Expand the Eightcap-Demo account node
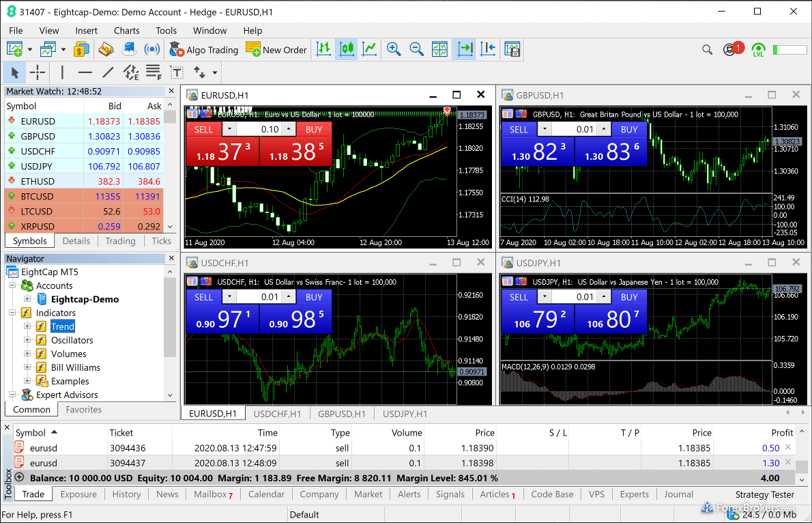The height and width of the screenshot is (523, 812). [x=27, y=298]
